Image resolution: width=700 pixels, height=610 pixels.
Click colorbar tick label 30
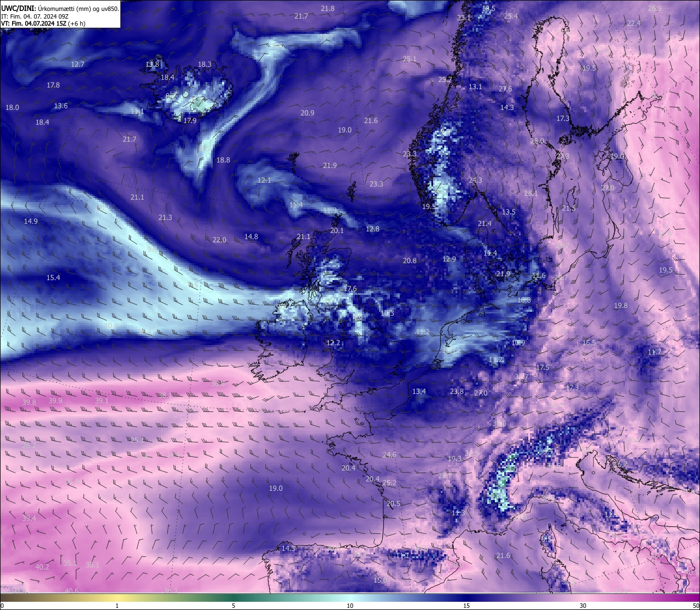click(583, 606)
